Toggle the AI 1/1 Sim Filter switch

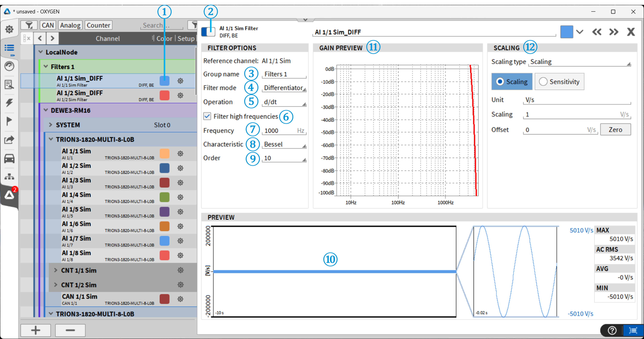coord(208,32)
